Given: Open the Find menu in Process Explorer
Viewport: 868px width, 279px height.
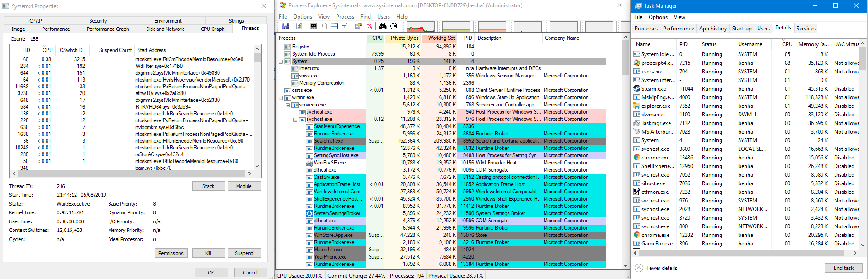Looking at the screenshot, I should pyautogui.click(x=365, y=17).
